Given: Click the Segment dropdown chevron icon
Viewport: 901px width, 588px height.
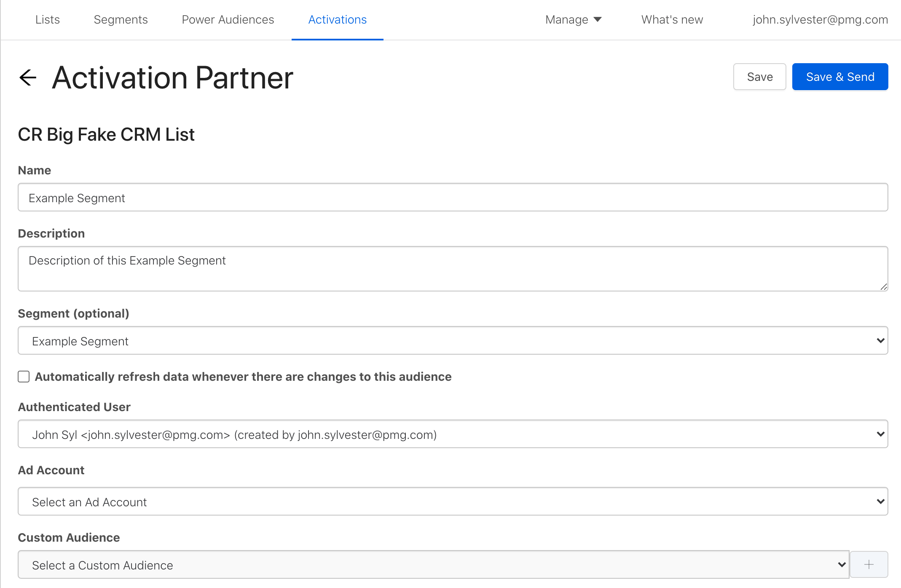Looking at the screenshot, I should coord(880,340).
